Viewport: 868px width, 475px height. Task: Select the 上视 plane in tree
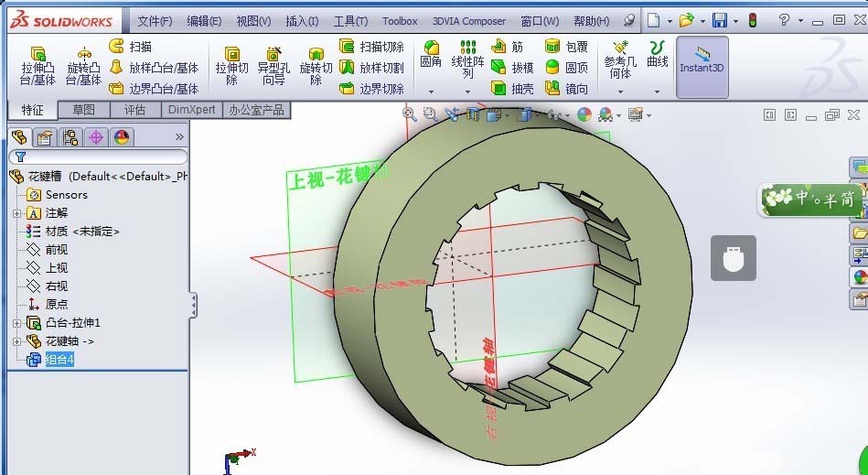pos(48,268)
